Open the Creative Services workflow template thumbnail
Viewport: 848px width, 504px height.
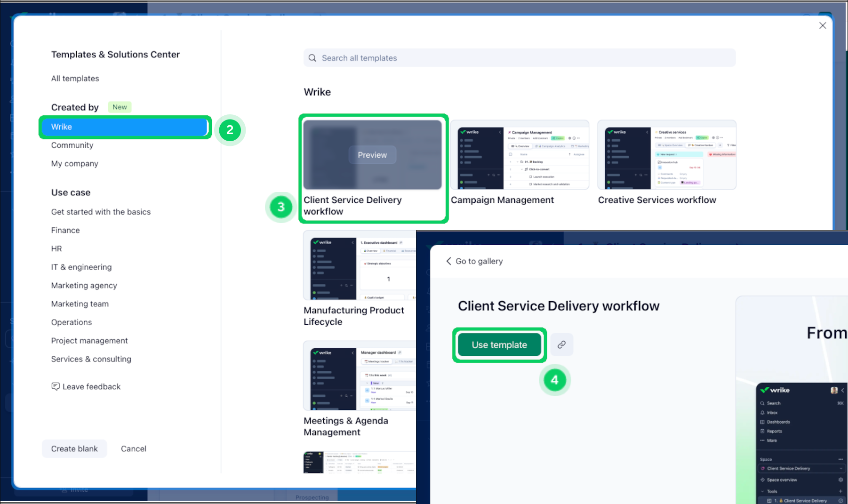point(666,155)
